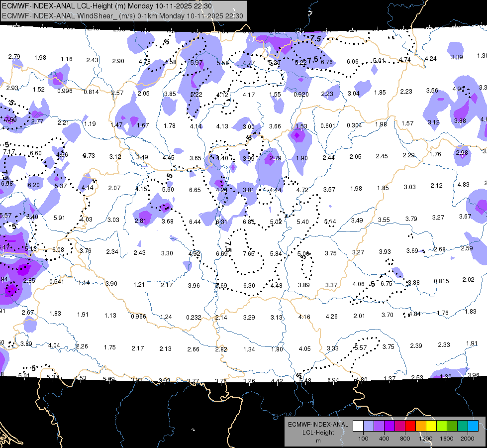
Task: Click the legend tick label '2000'
Action: (468, 439)
